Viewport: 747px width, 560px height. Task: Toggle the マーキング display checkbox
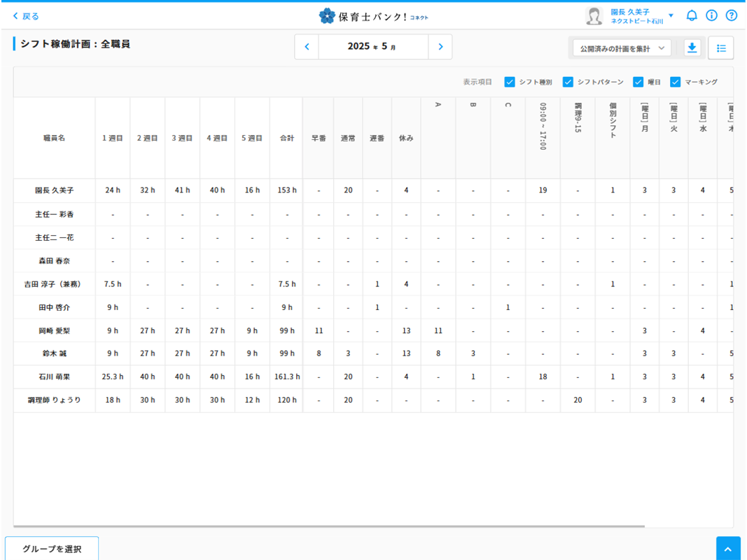(675, 82)
